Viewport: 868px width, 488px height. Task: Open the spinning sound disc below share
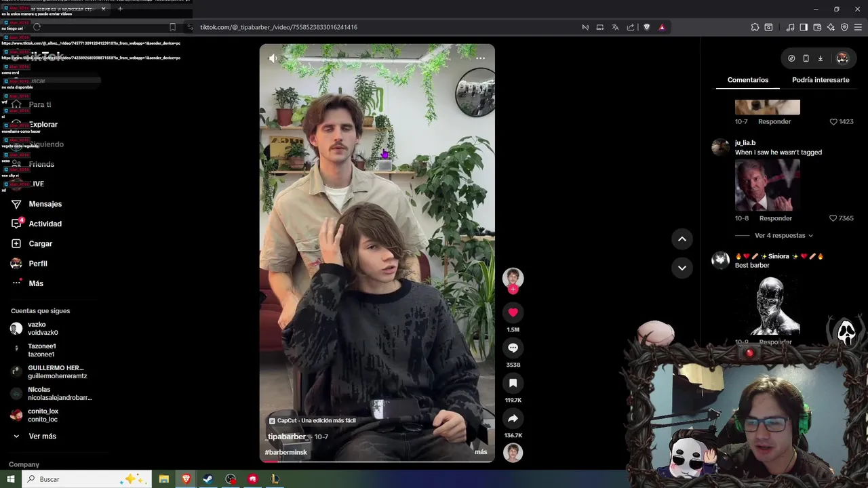[x=513, y=453]
